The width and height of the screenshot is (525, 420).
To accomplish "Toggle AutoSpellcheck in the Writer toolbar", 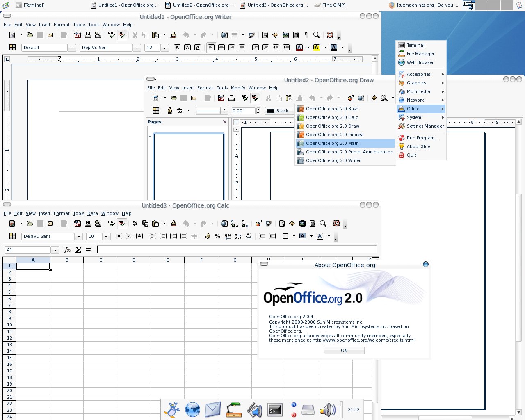I will 121,35.
